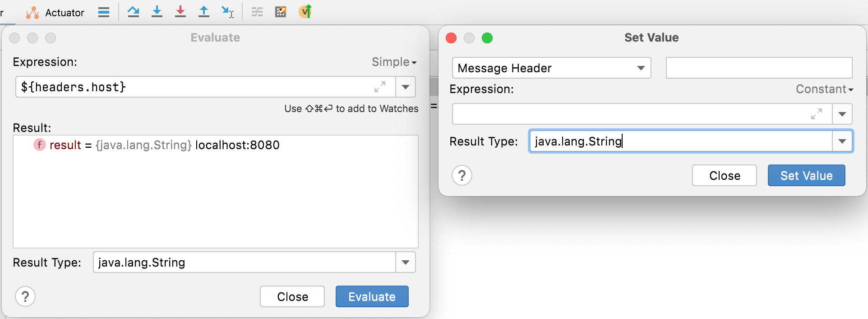This screenshot has height=319, width=868.
Task: Open help in the Evaluate dialog
Action: pyautogui.click(x=25, y=296)
